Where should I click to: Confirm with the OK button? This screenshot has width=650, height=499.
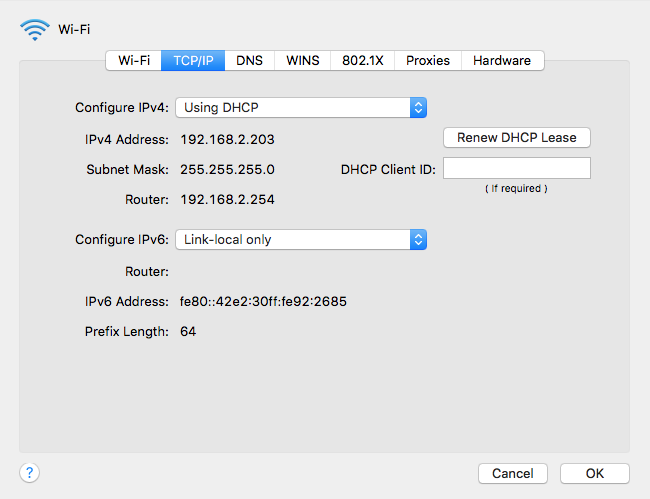(x=595, y=473)
